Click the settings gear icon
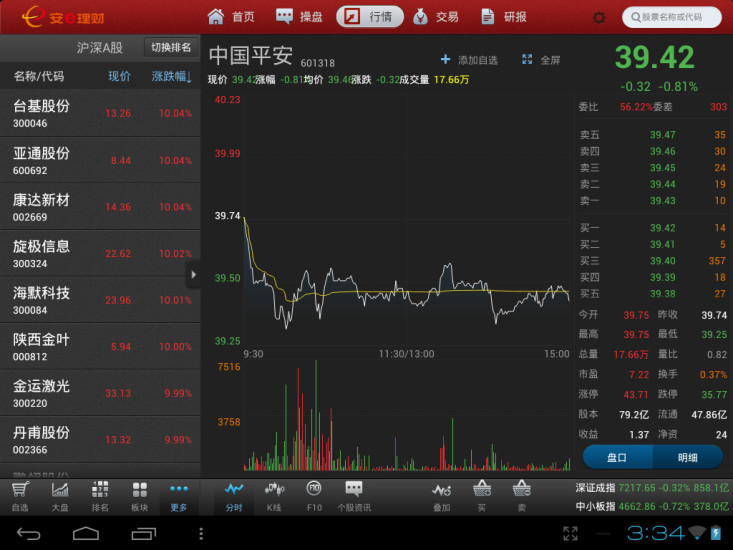The width and height of the screenshot is (733, 550). coord(599,17)
